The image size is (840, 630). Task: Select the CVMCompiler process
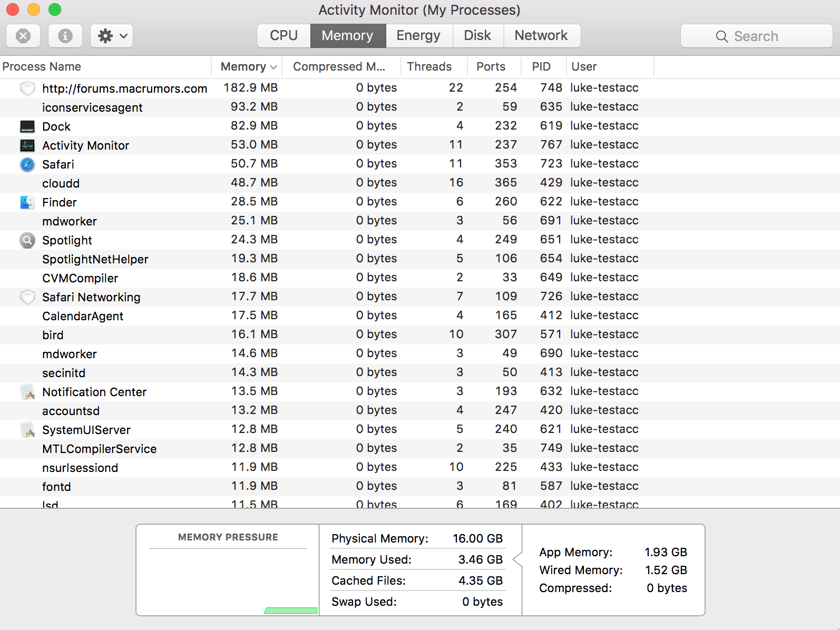click(420, 278)
